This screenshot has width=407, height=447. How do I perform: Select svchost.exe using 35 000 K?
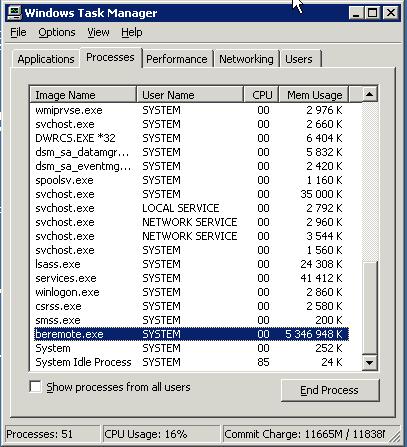[191, 194]
